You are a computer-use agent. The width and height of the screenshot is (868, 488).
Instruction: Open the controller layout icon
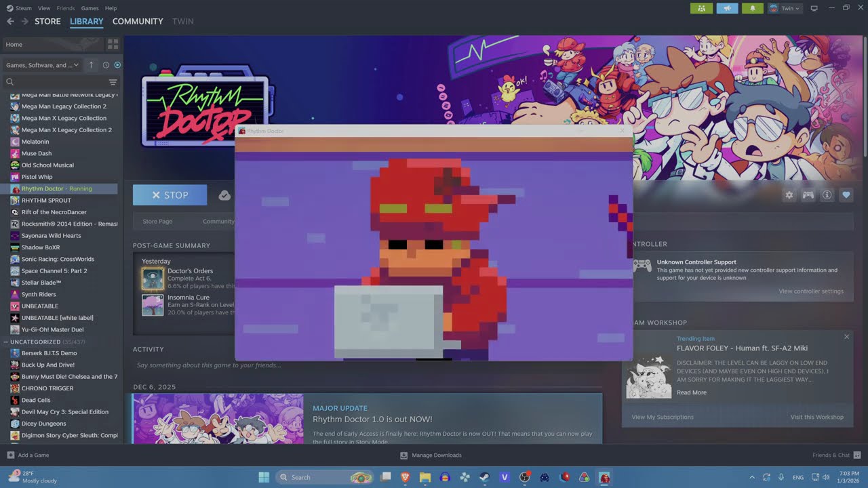coord(808,195)
